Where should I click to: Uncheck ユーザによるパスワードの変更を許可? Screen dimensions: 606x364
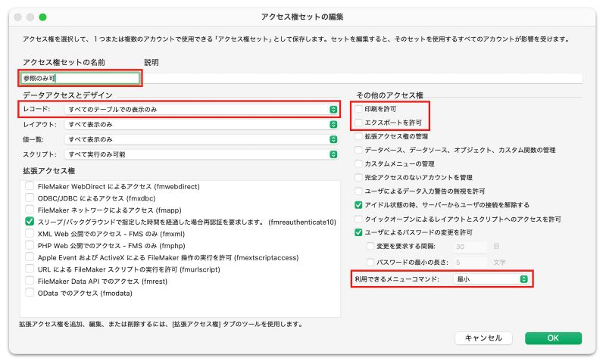358,232
